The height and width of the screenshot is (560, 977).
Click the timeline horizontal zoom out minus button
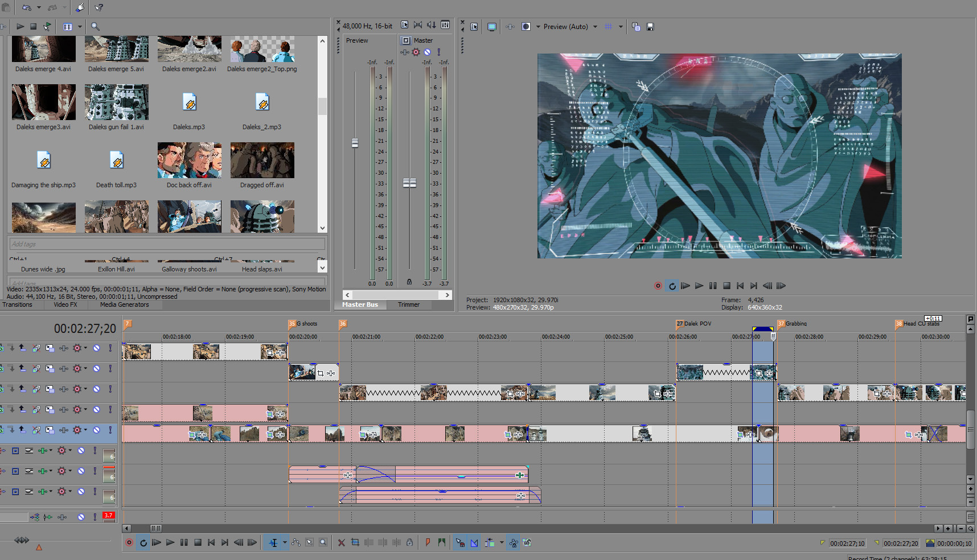click(961, 529)
